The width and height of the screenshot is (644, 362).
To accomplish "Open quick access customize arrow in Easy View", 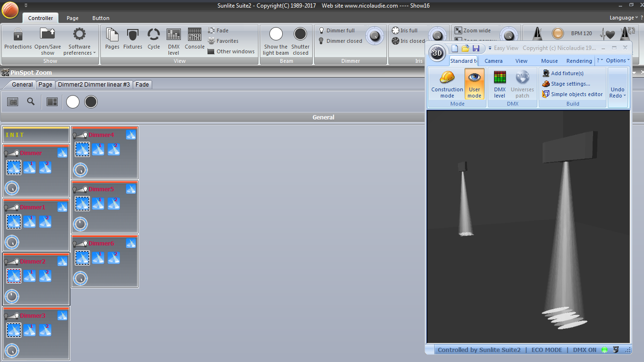I will [490, 48].
